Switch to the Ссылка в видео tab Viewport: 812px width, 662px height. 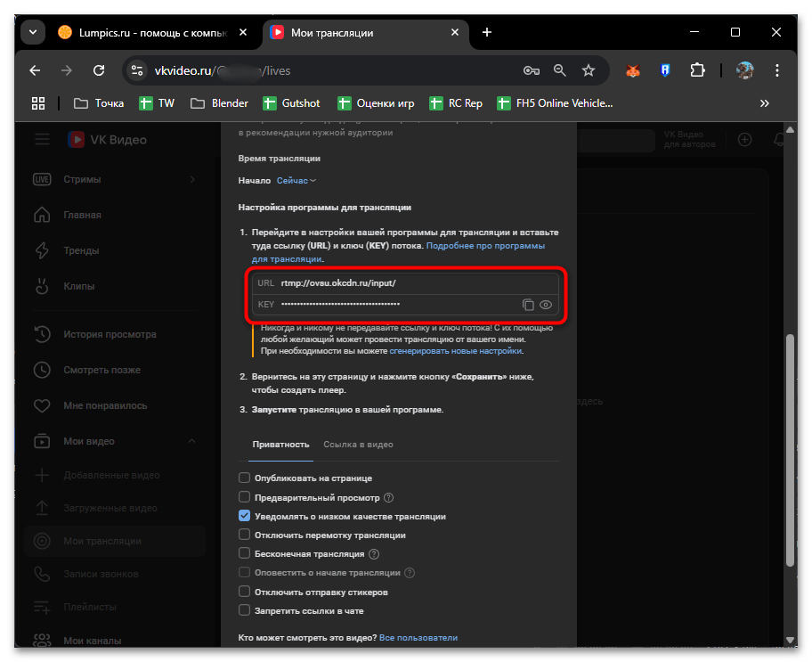(358, 445)
